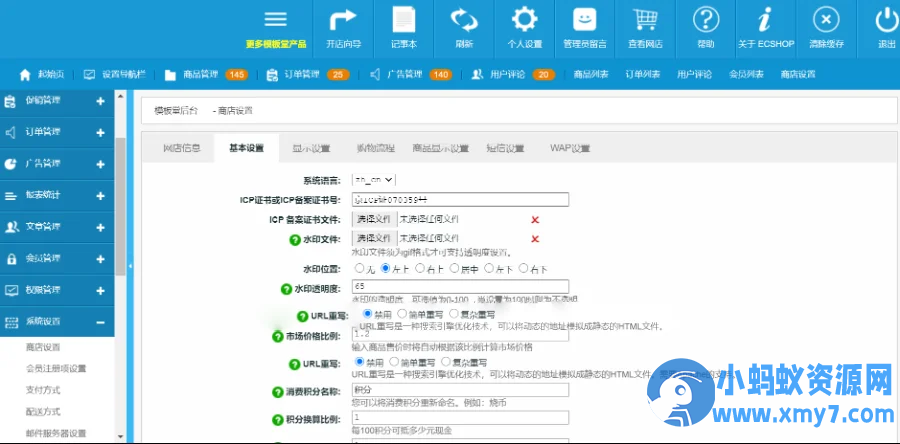The width and height of the screenshot is (900, 444).
Task: Select 居中 for 水印位置
Action: (455, 268)
